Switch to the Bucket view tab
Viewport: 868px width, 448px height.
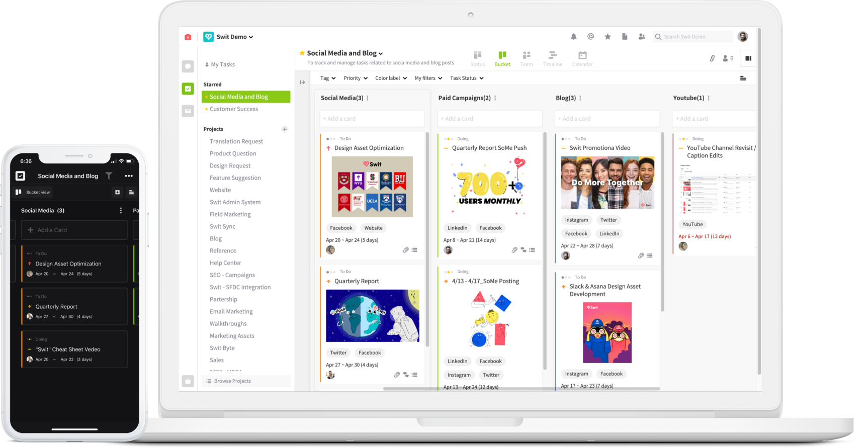pyautogui.click(x=502, y=58)
